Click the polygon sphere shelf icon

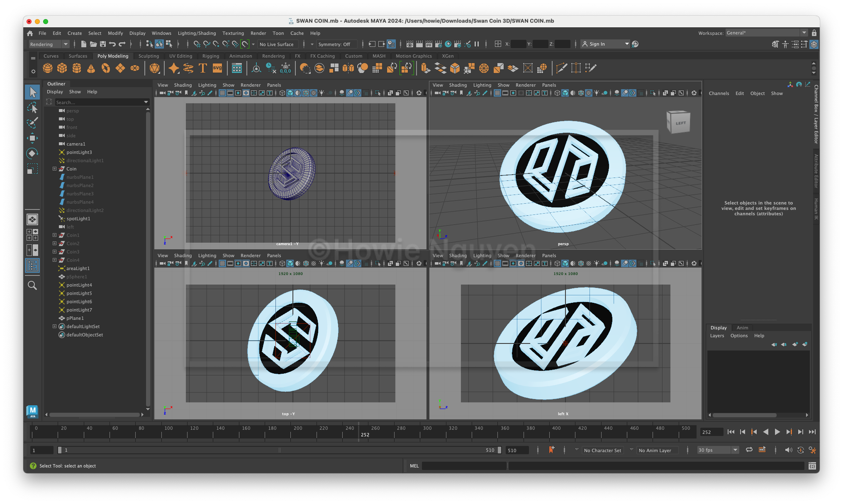click(x=48, y=68)
